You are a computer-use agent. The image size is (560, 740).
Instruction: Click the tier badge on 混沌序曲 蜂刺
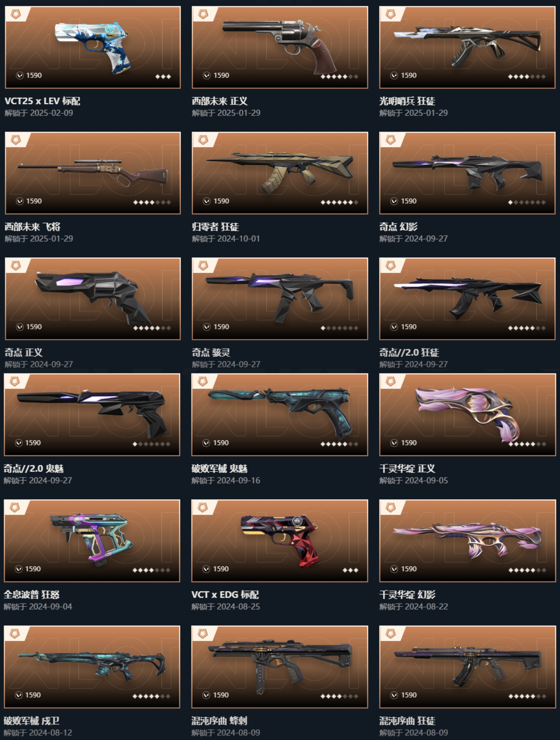click(202, 633)
